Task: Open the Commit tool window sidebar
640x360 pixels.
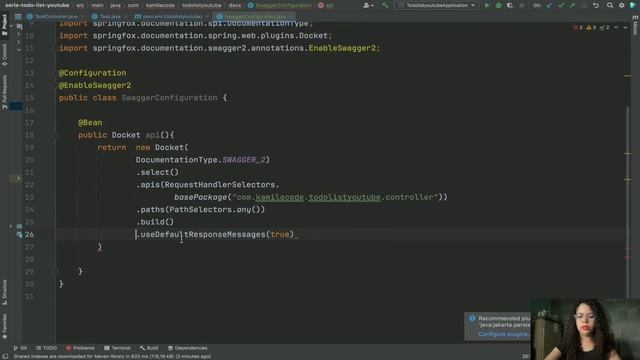Action: coord(4,55)
